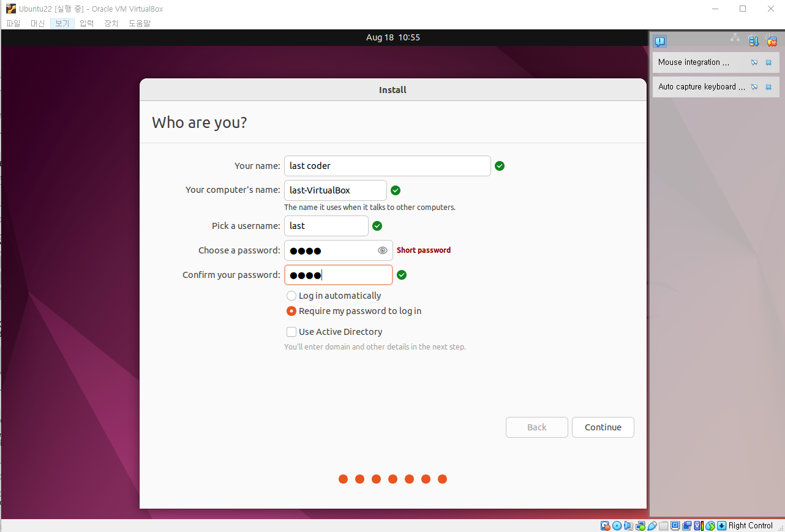
Task: Click the recording status icon
Action: click(x=686, y=525)
